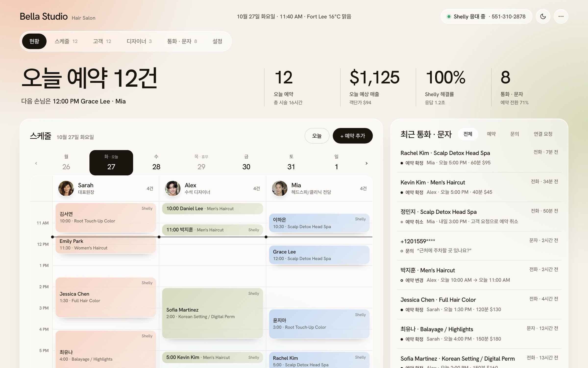Image resolution: width=588 pixels, height=368 pixels.
Task: Select Friday 30 in the week strip
Action: pyautogui.click(x=246, y=163)
